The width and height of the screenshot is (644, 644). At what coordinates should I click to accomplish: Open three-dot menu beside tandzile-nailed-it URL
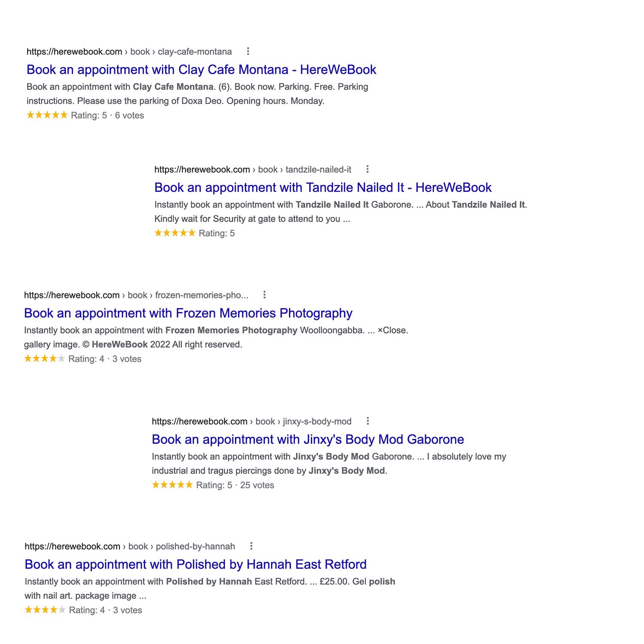tap(367, 169)
